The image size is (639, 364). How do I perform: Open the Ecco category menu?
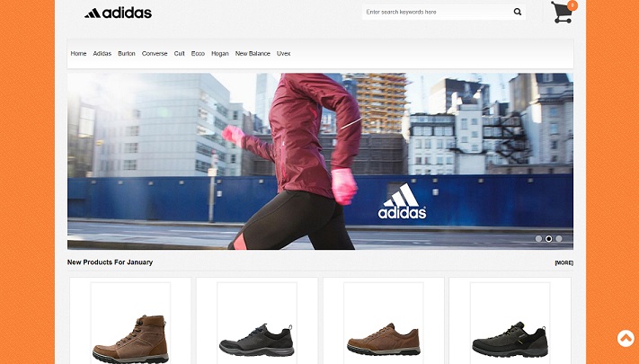tap(198, 53)
